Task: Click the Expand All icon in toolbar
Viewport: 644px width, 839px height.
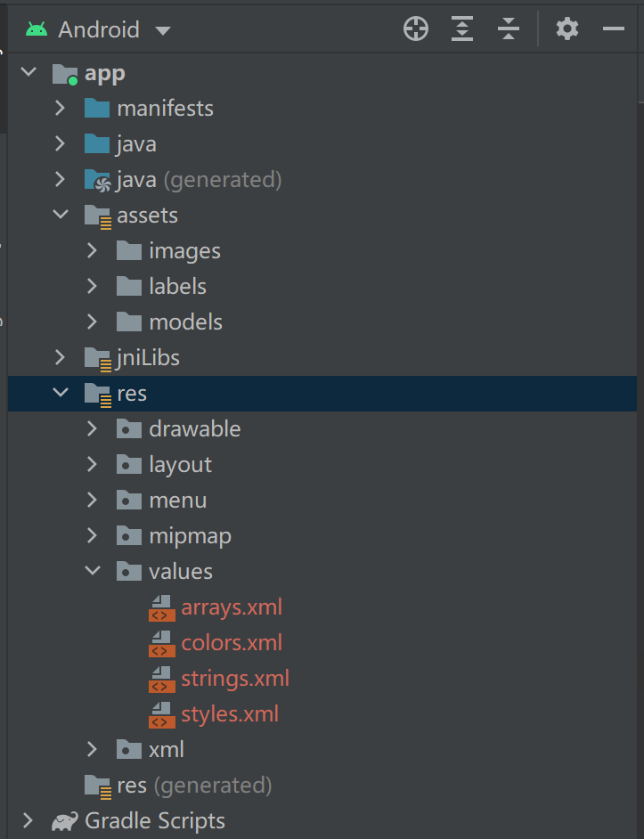Action: pos(461,29)
